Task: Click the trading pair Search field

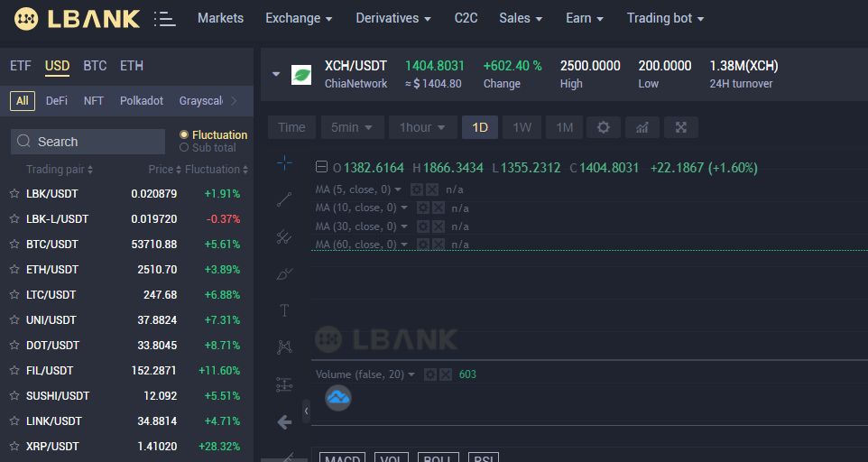Action: click(x=88, y=142)
